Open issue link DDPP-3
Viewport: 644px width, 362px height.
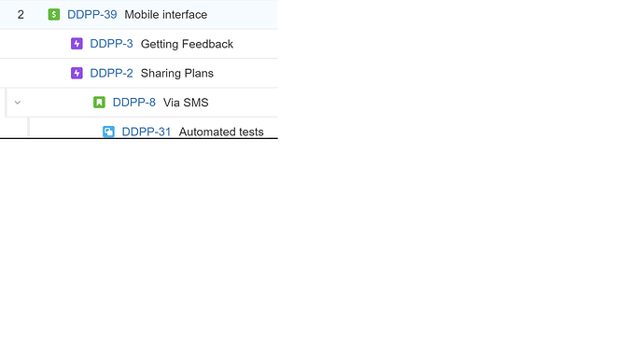coord(111,44)
